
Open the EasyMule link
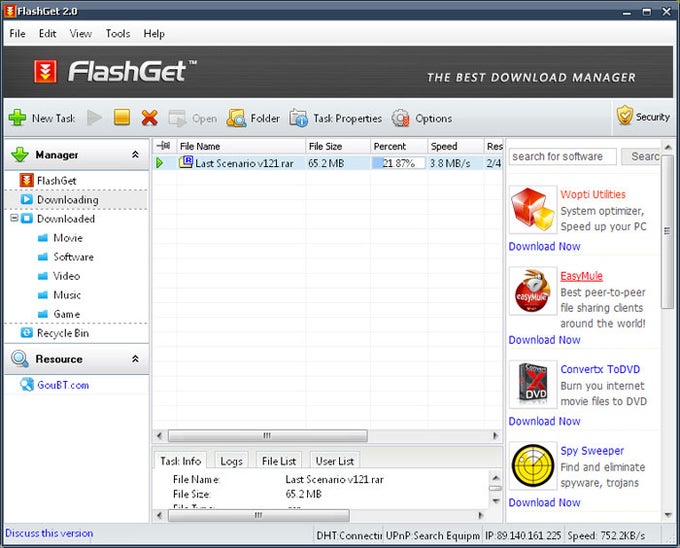point(581,276)
